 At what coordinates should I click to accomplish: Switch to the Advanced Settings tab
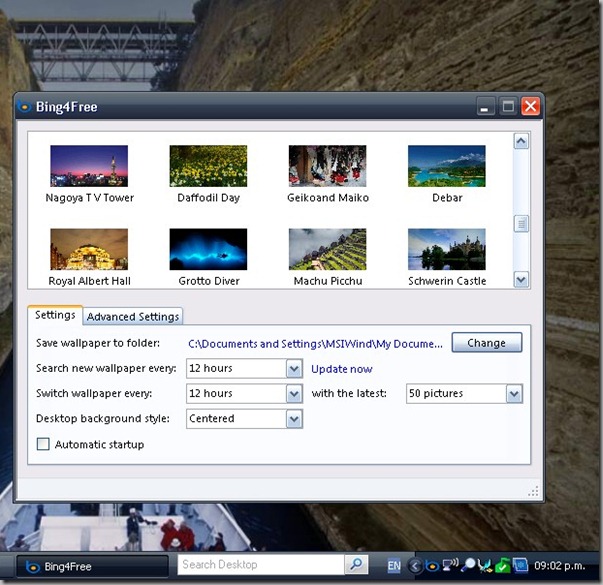click(133, 317)
